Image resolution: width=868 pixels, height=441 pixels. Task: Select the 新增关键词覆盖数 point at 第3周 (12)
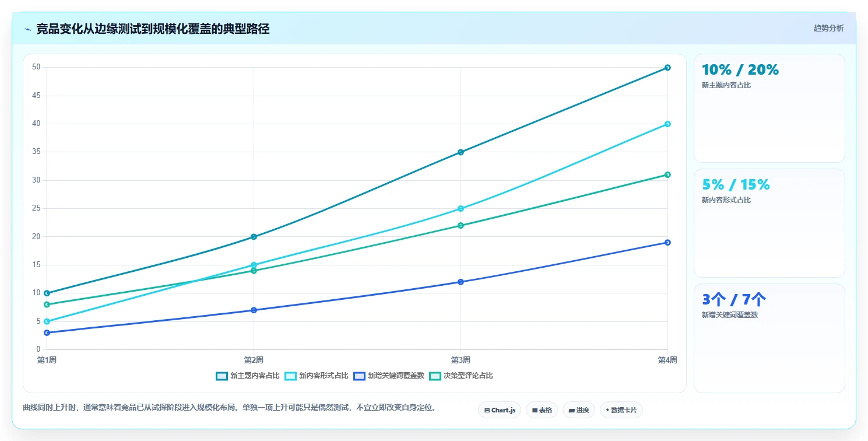pos(461,282)
